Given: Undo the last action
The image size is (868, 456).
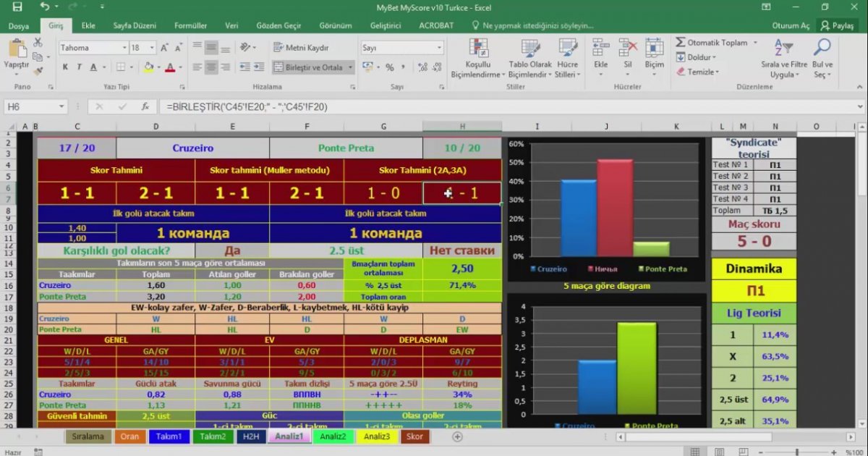Looking at the screenshot, I should coord(44,7).
